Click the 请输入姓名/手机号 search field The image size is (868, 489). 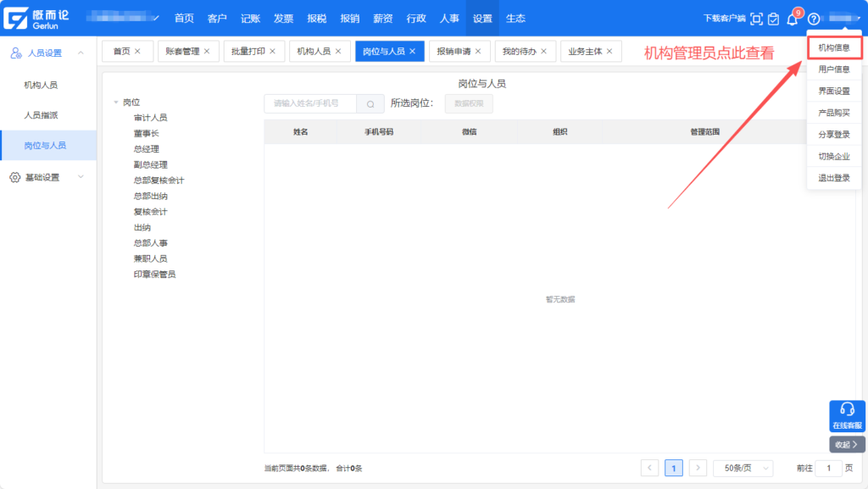click(310, 103)
